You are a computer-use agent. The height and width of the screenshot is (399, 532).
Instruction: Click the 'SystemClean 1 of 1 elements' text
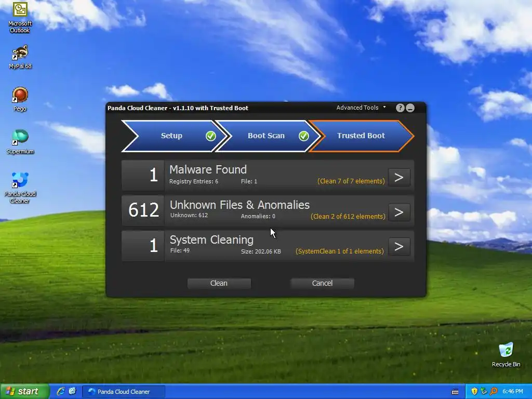tap(340, 251)
